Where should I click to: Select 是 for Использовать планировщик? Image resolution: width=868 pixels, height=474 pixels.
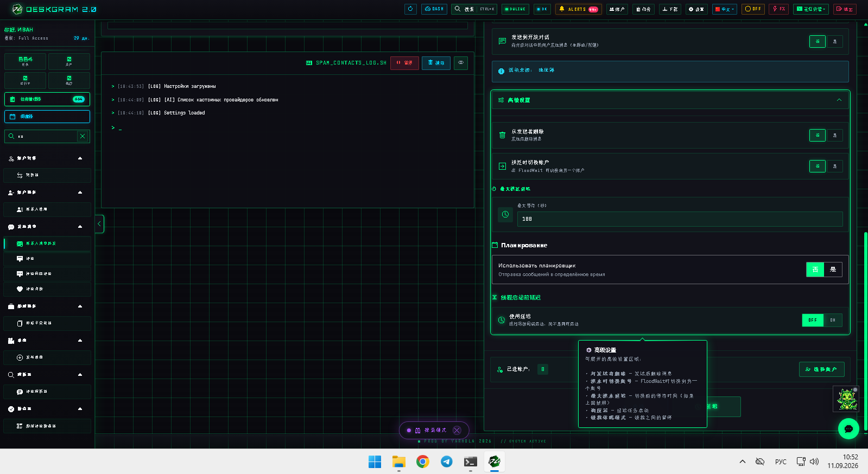833,270
